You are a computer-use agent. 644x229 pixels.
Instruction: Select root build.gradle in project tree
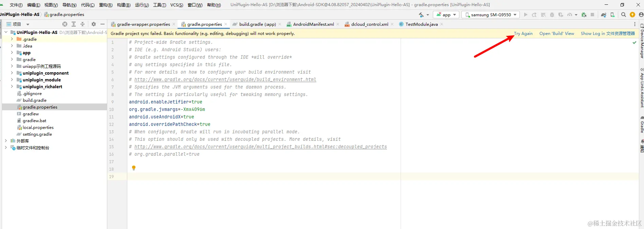coord(34,100)
